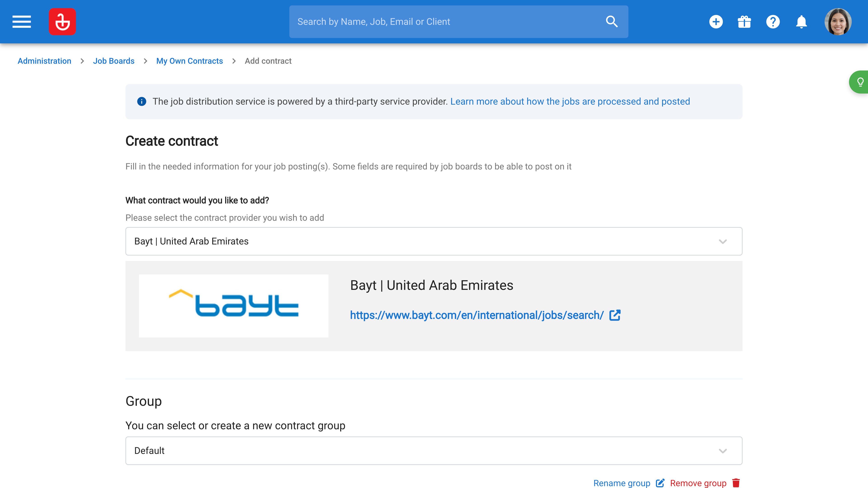Navigate to Administration breadcrumb

click(45, 61)
